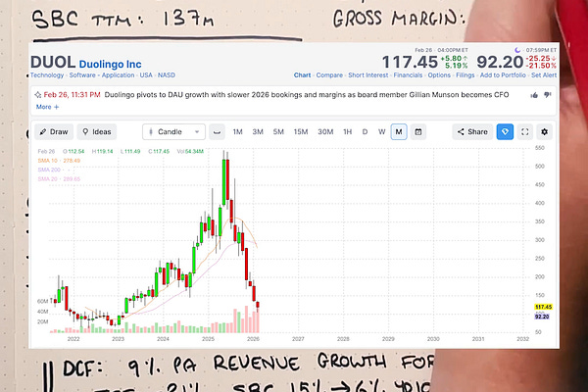Select the 15M interval
588x392 pixels.
[301, 132]
